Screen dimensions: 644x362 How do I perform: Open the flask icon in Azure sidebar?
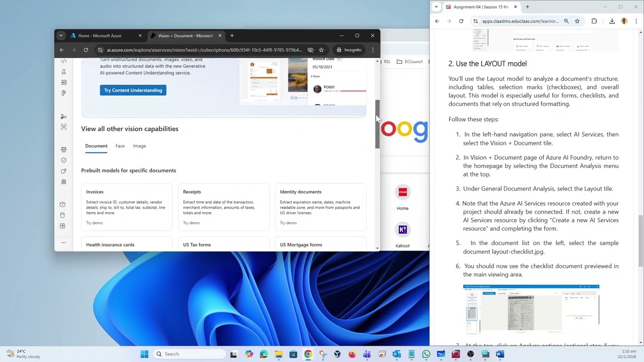pyautogui.click(x=63, y=72)
